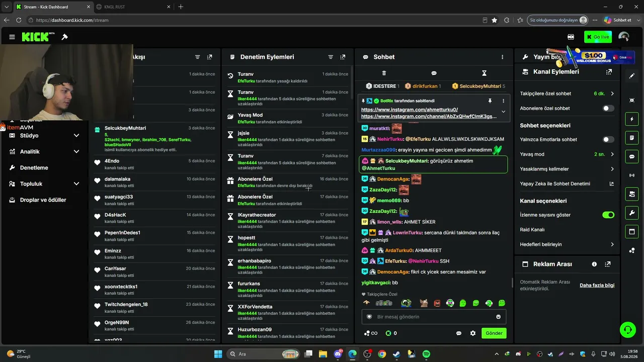
Task: Click the pencil edit icon in right sidebar
Action: click(x=632, y=76)
